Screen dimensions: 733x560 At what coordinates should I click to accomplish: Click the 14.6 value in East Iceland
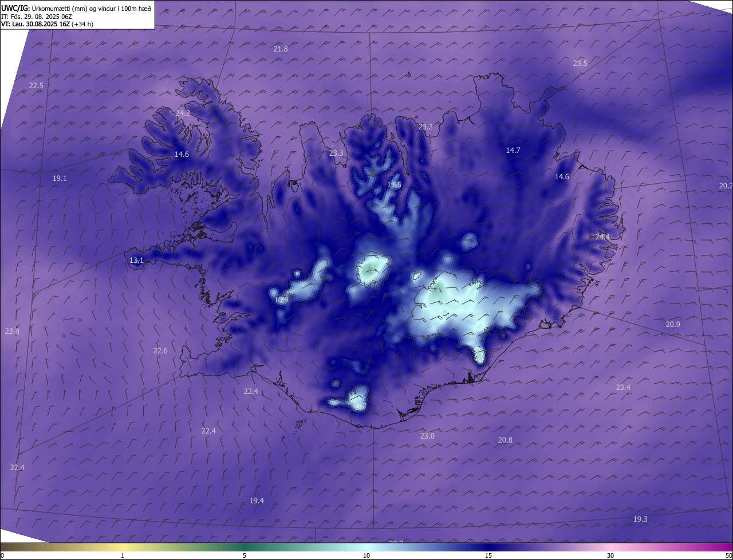click(562, 177)
